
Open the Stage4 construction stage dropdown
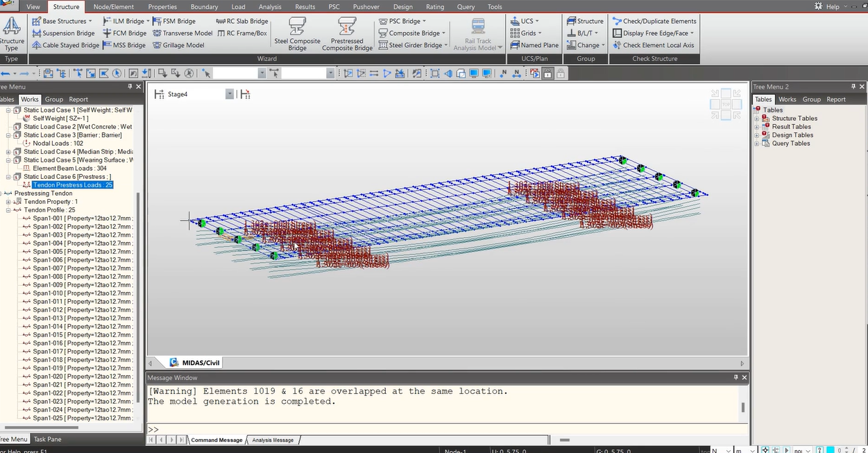pos(230,94)
